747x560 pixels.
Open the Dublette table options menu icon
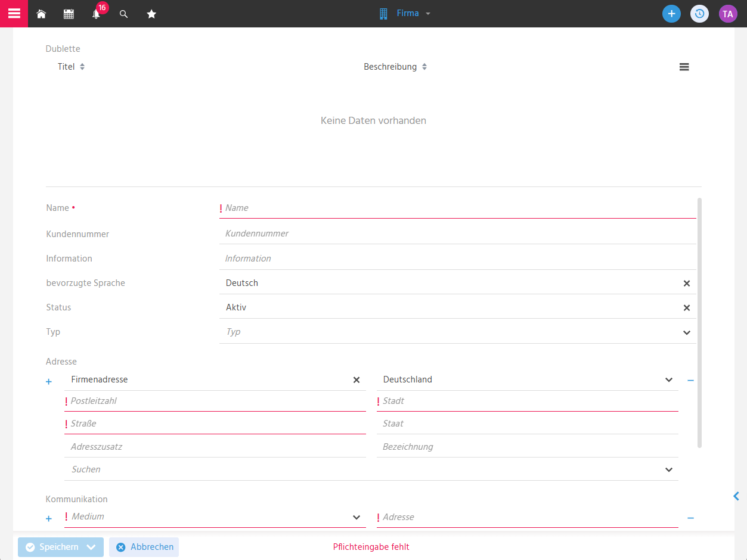(x=684, y=67)
